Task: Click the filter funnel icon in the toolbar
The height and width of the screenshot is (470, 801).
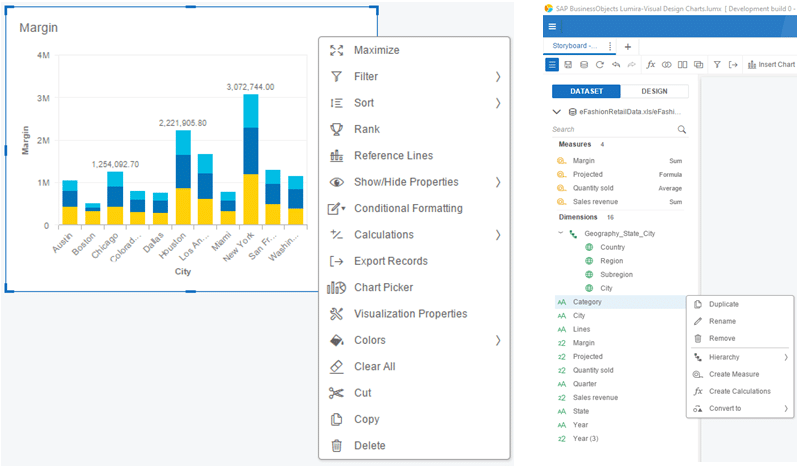Action: (x=717, y=65)
